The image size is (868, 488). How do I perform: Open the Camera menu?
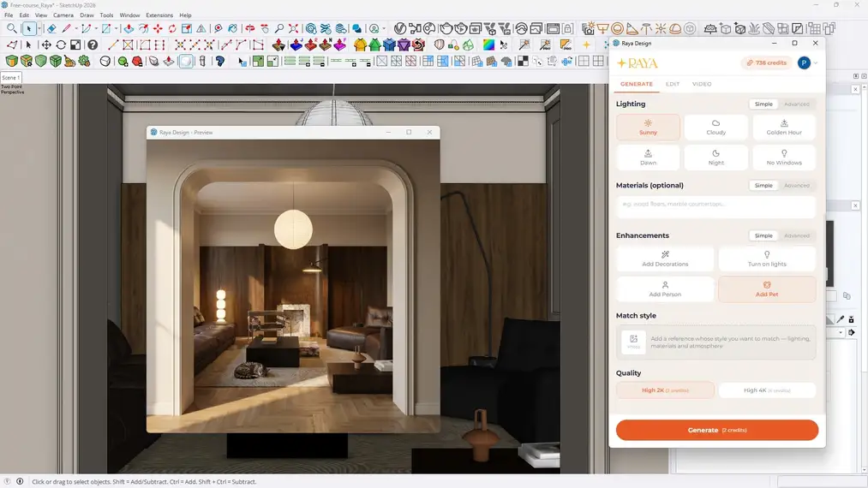pyautogui.click(x=63, y=15)
